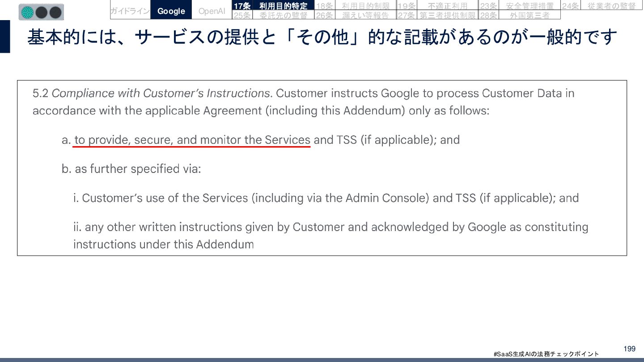Select the 25条 article number cell
Screen dimensions: 644x362
pyautogui.click(x=242, y=15)
